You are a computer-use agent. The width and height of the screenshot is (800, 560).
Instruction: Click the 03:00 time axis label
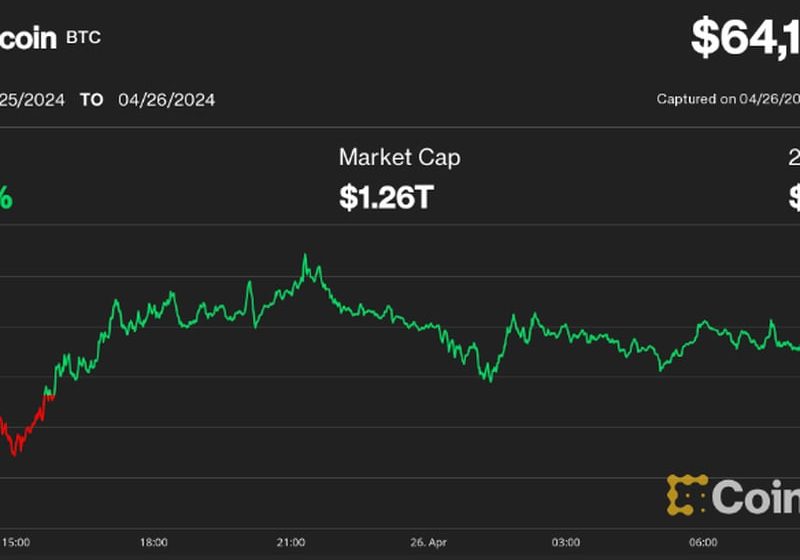coord(565,542)
